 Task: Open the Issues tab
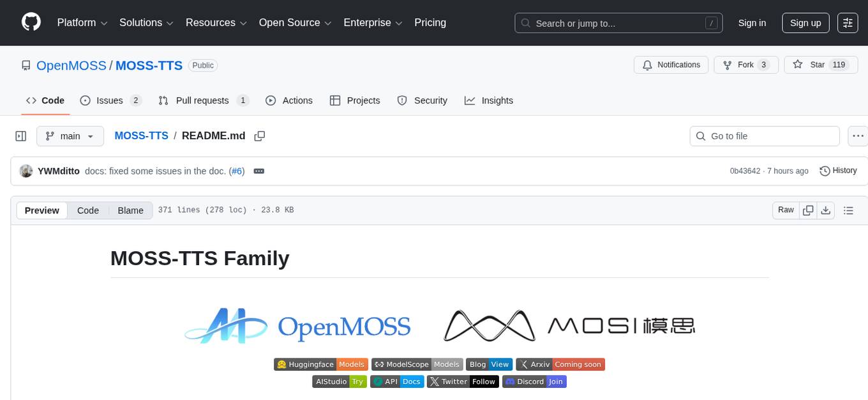pyautogui.click(x=110, y=100)
